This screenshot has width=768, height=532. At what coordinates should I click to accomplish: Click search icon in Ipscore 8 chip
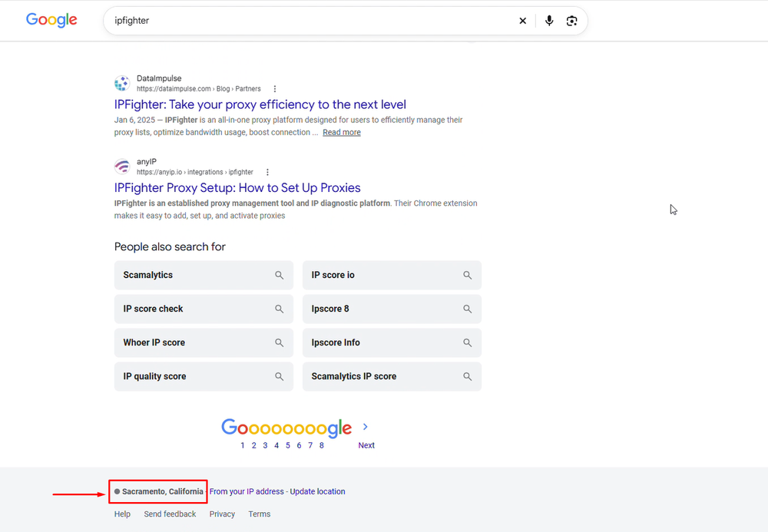coord(467,309)
